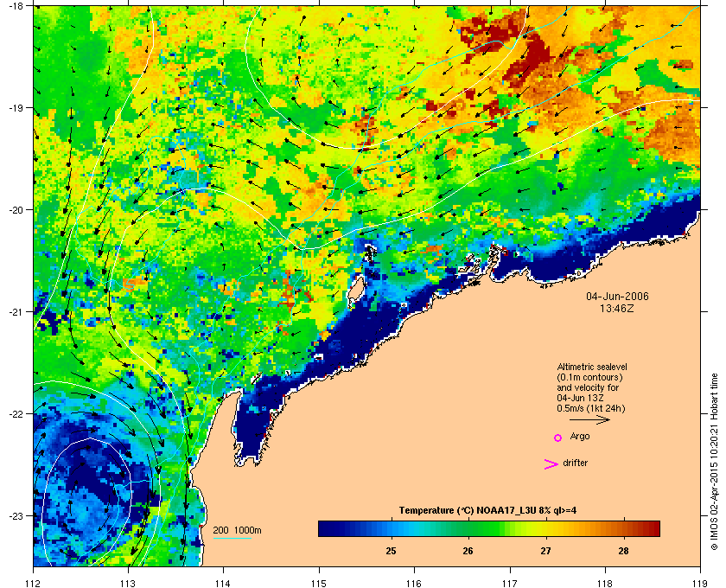Click the 25 tick label on colorbar
726x588 pixels.
[391, 551]
